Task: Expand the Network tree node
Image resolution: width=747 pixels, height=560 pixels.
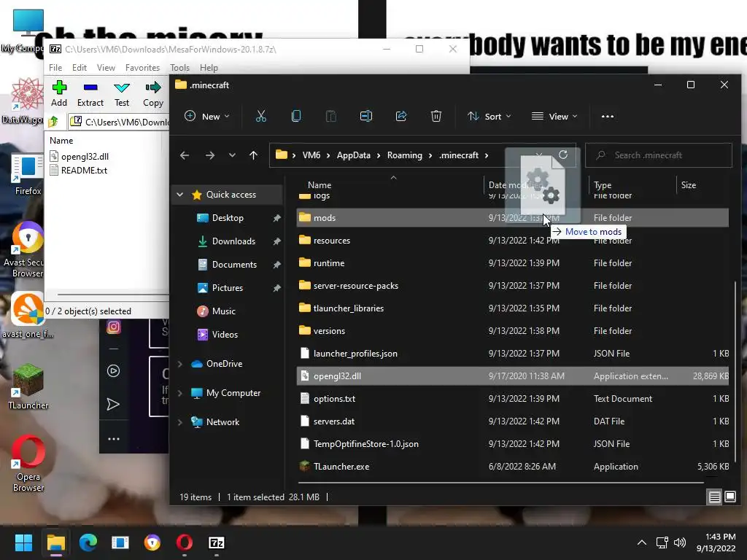Action: pyautogui.click(x=179, y=422)
